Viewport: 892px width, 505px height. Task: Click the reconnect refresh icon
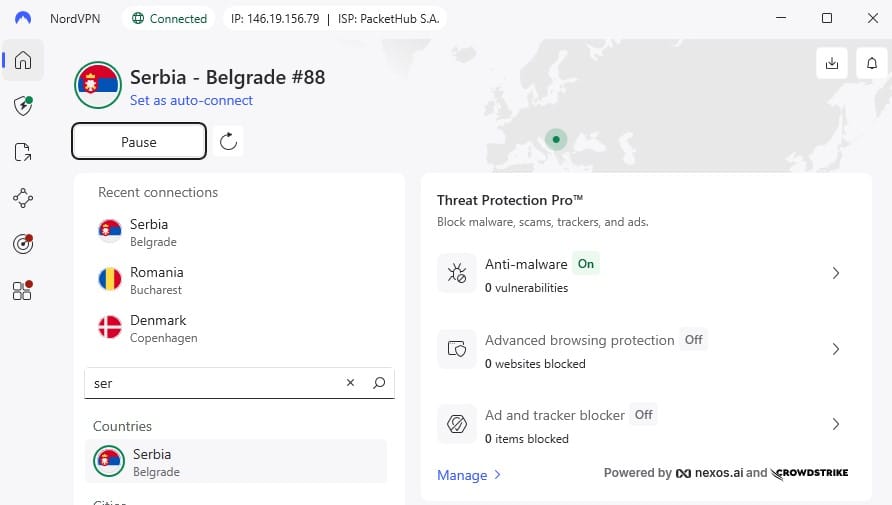point(228,141)
